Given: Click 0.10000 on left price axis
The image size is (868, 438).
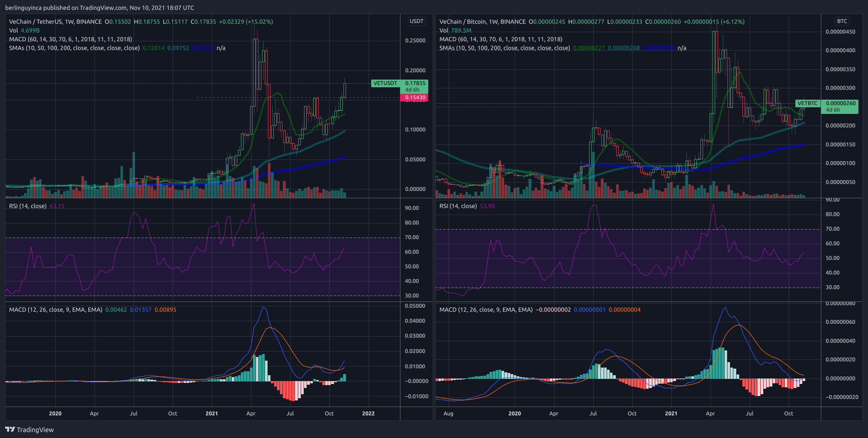Looking at the screenshot, I should pos(415,129).
